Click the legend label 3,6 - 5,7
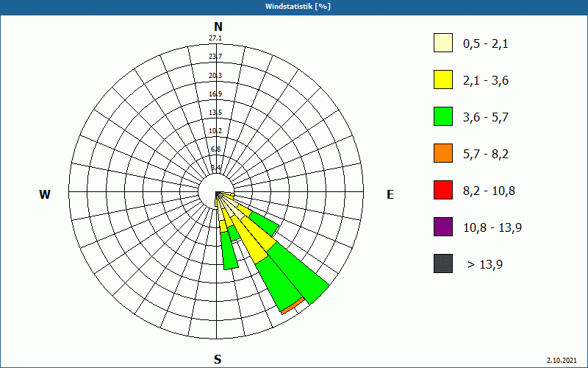Image resolution: width=588 pixels, height=368 pixels. (486, 118)
